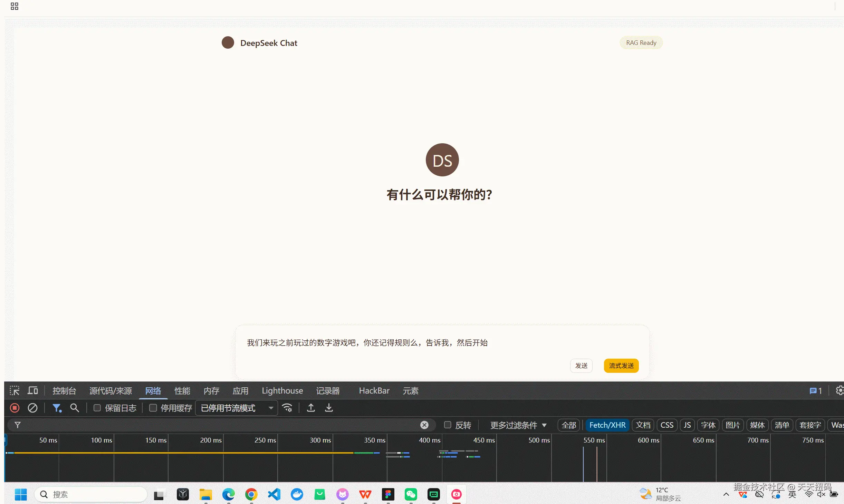Open the network conditions wifi icon

tap(287, 408)
